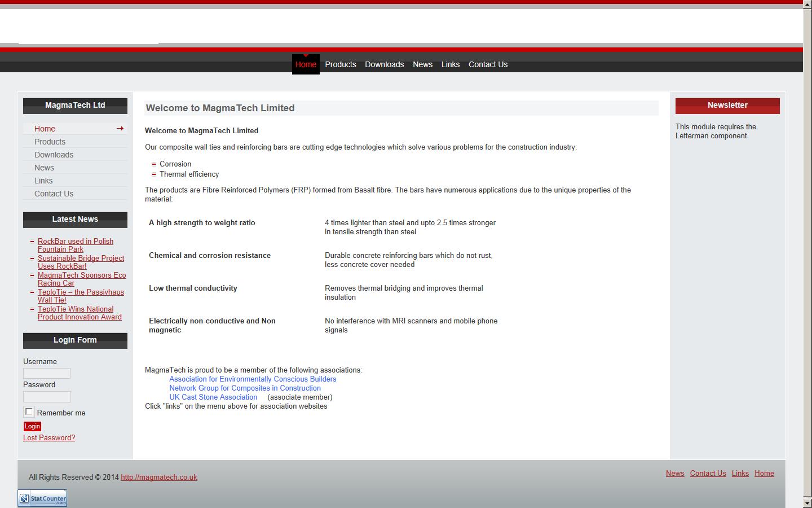Click the Newsletter module header
Screen dimensions: 812x508
point(727,106)
